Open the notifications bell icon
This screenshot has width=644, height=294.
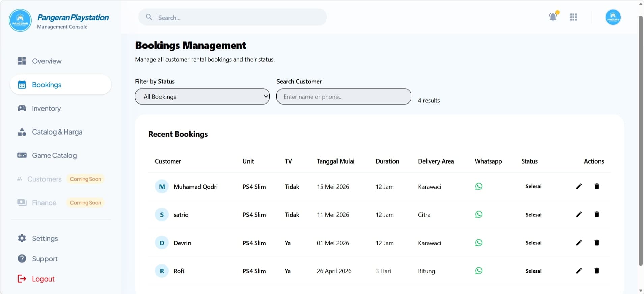(553, 17)
